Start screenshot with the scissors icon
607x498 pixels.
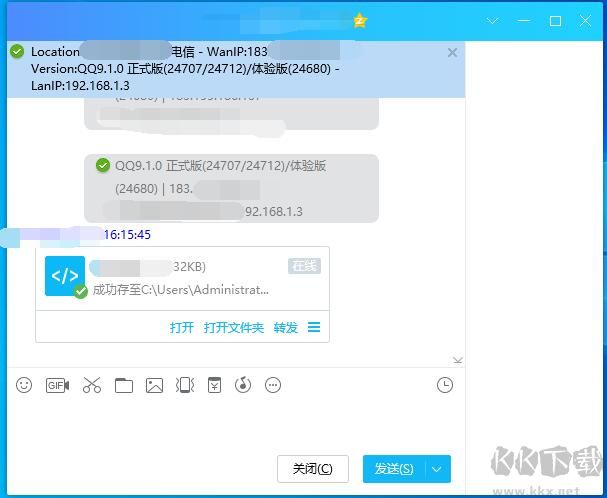click(92, 385)
